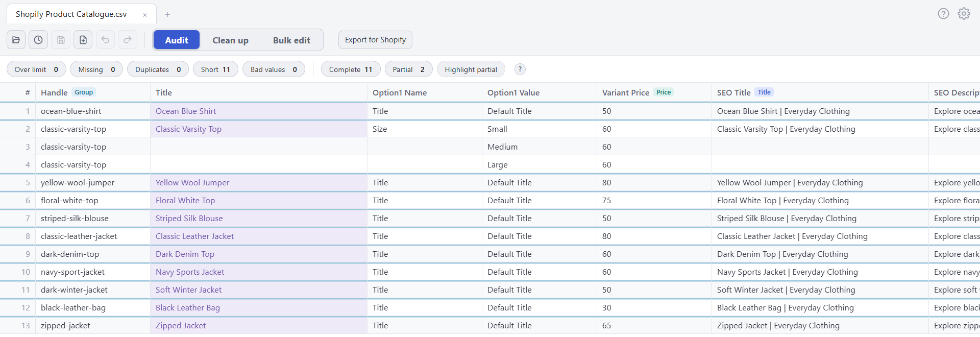The image size is (980, 337).
Task: Click the price 65 cell
Action: pyautogui.click(x=654, y=326)
